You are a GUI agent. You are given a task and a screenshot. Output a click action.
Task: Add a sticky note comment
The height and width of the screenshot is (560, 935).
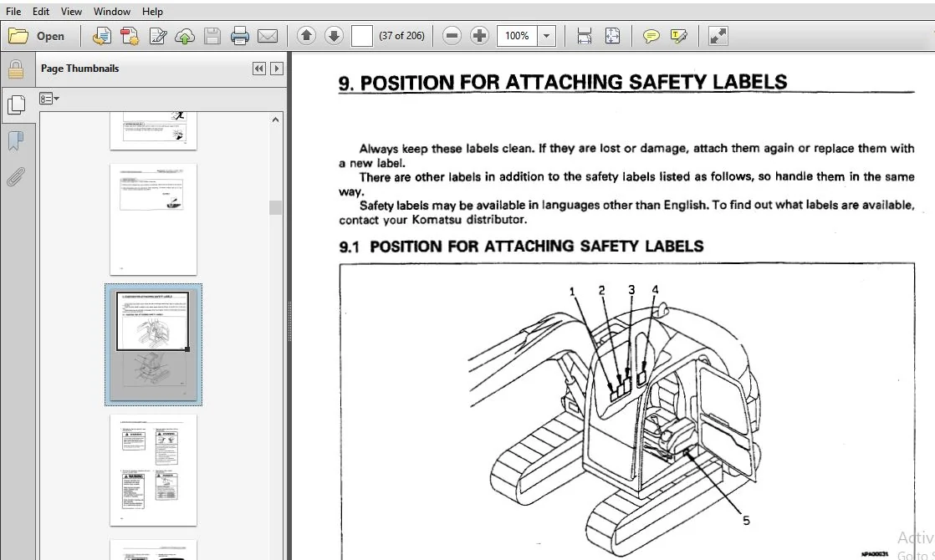(x=651, y=36)
